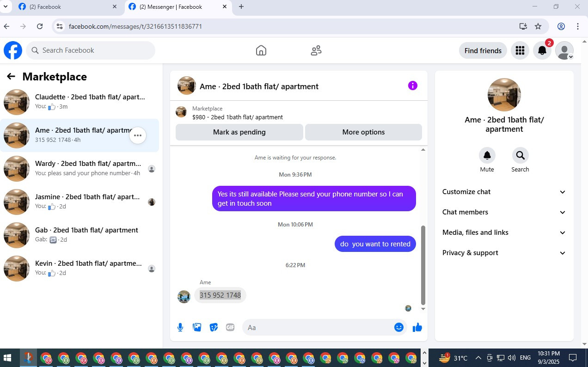Click the 'Yes its still available' message

(314, 199)
